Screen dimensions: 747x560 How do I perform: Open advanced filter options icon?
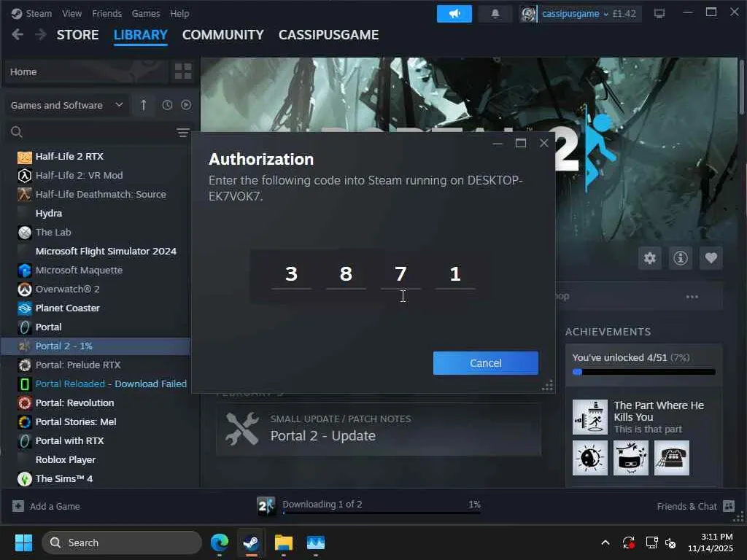tap(183, 133)
